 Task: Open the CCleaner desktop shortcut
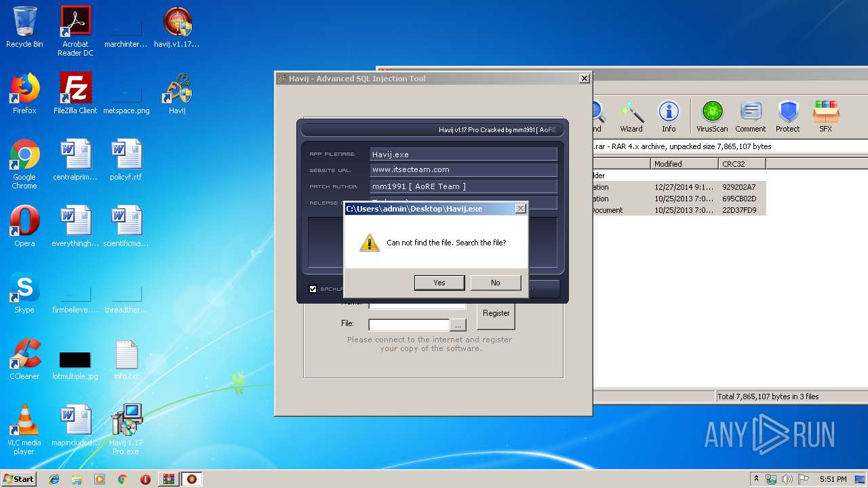pyautogui.click(x=24, y=359)
